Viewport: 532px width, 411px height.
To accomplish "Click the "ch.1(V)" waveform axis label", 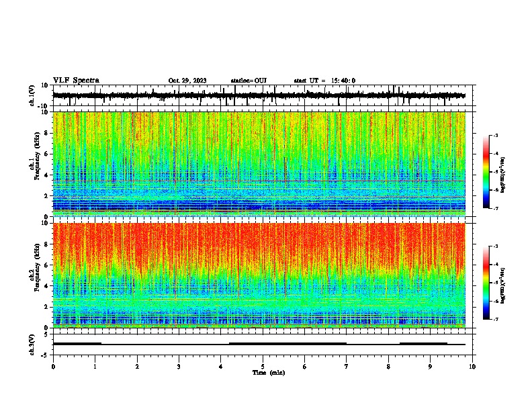I will click(x=32, y=95).
